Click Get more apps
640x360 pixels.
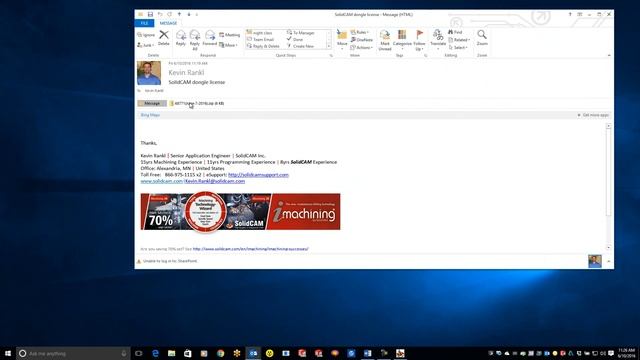coord(593,115)
